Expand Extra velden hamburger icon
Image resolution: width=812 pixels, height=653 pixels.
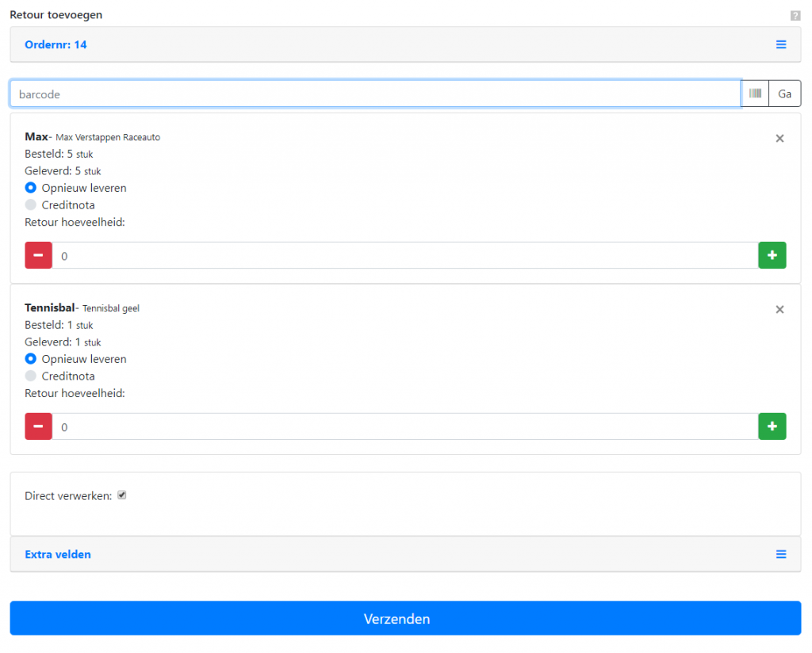click(781, 555)
